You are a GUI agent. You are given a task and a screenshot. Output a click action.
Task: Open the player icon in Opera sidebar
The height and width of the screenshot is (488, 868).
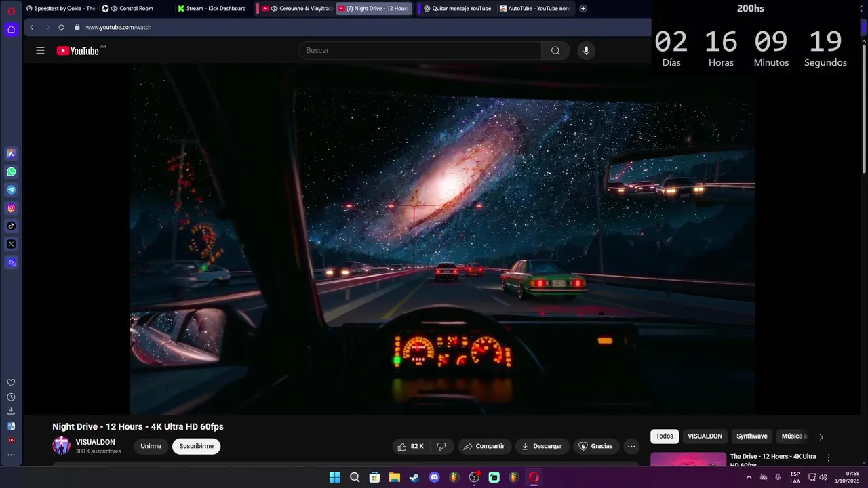point(11,262)
